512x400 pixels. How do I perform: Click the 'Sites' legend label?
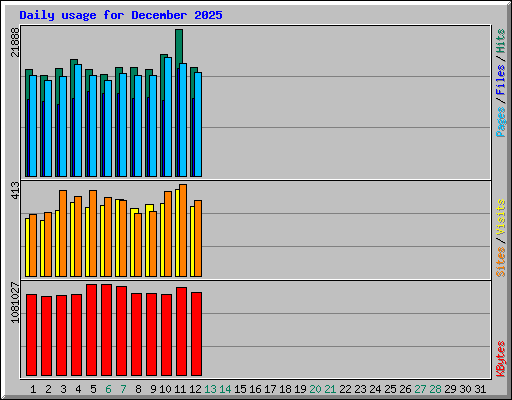pos(501,262)
